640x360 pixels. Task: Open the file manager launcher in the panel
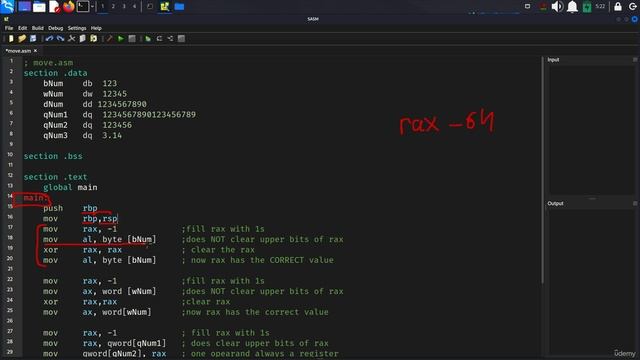click(x=39, y=7)
